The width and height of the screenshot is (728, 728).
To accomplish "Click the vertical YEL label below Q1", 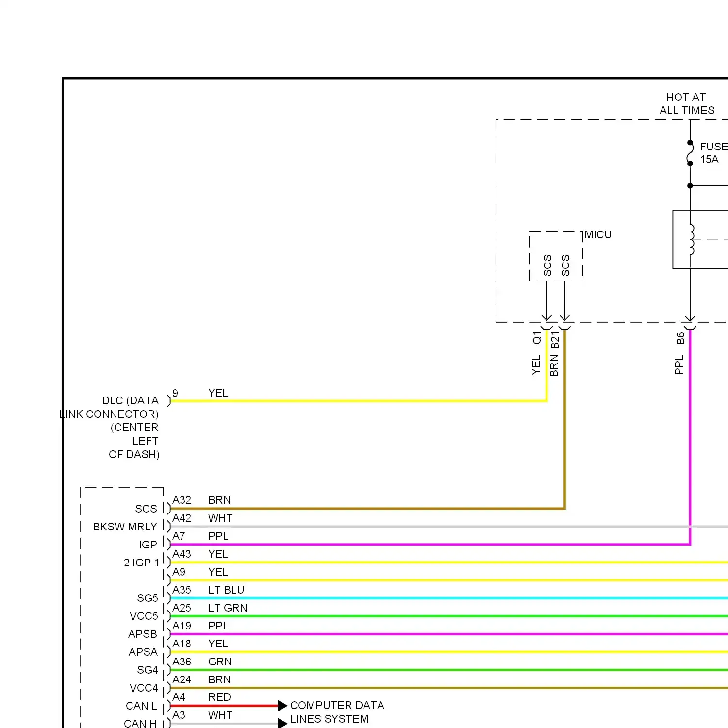I will (536, 365).
